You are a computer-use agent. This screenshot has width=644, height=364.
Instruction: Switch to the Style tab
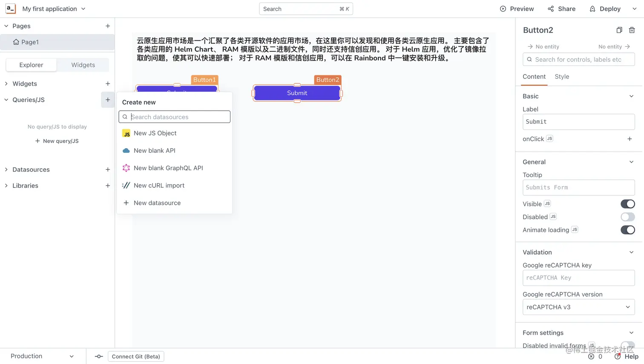click(562, 77)
